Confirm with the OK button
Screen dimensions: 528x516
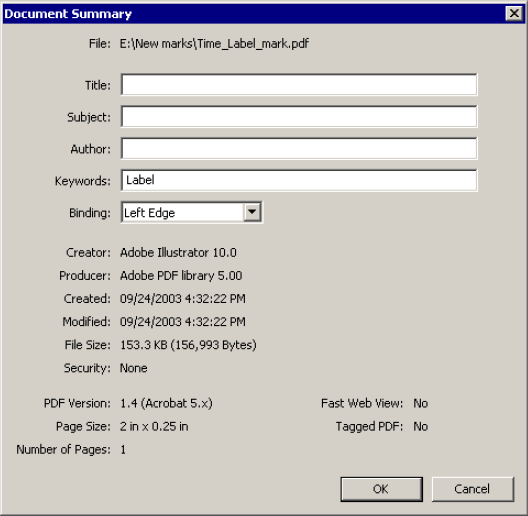tap(382, 489)
